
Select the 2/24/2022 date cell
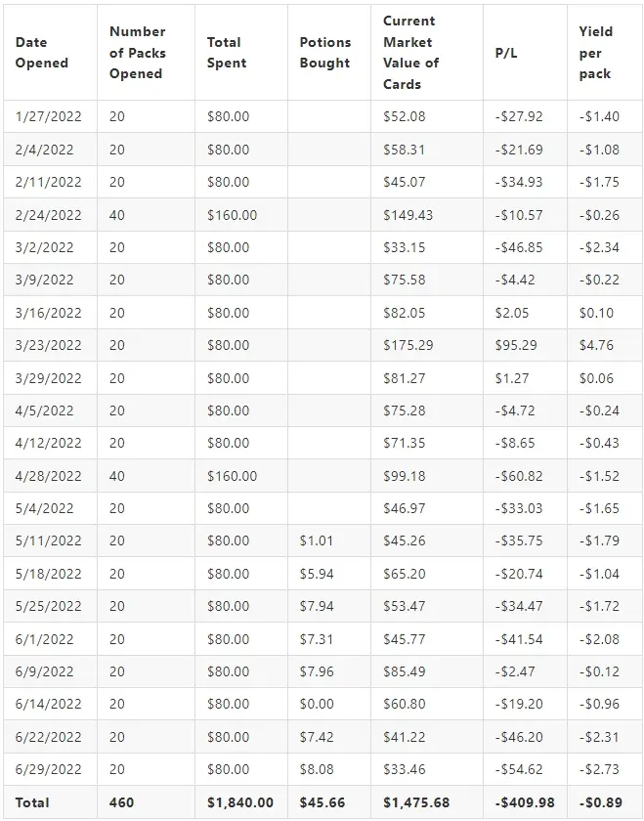[48, 215]
